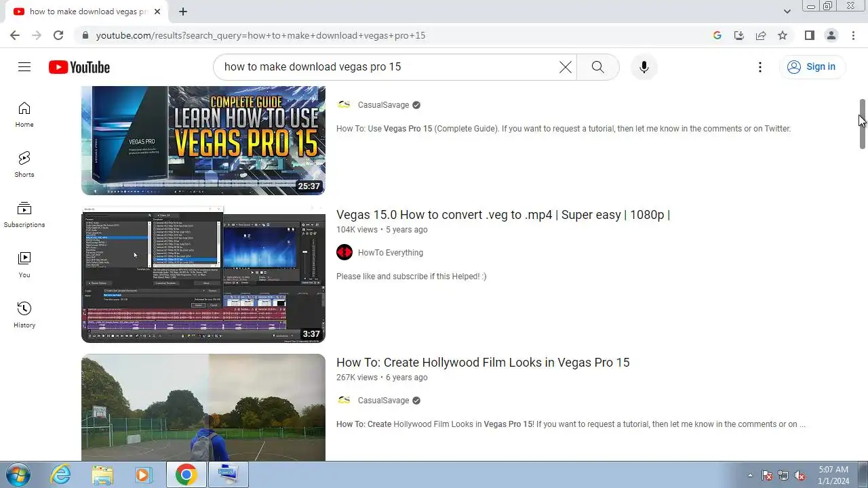868x488 pixels.
Task: Play the 3:37 convert .veg thumbnail
Action: click(x=203, y=274)
